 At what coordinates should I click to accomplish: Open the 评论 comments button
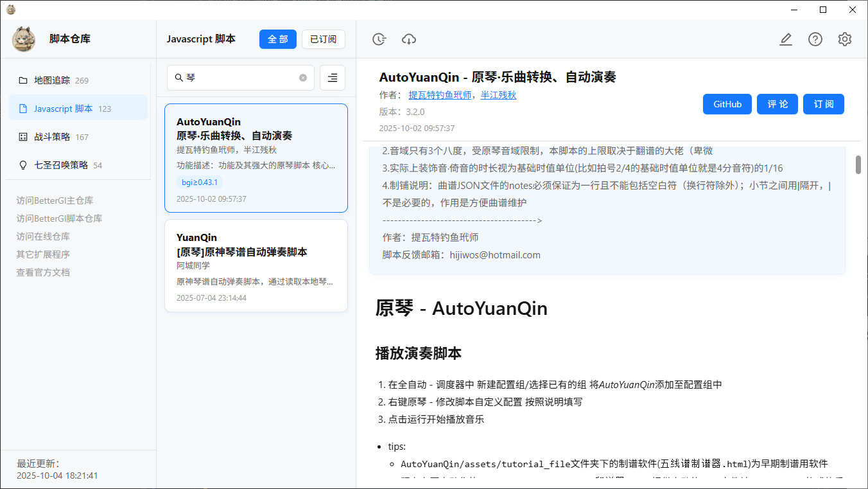coord(777,104)
